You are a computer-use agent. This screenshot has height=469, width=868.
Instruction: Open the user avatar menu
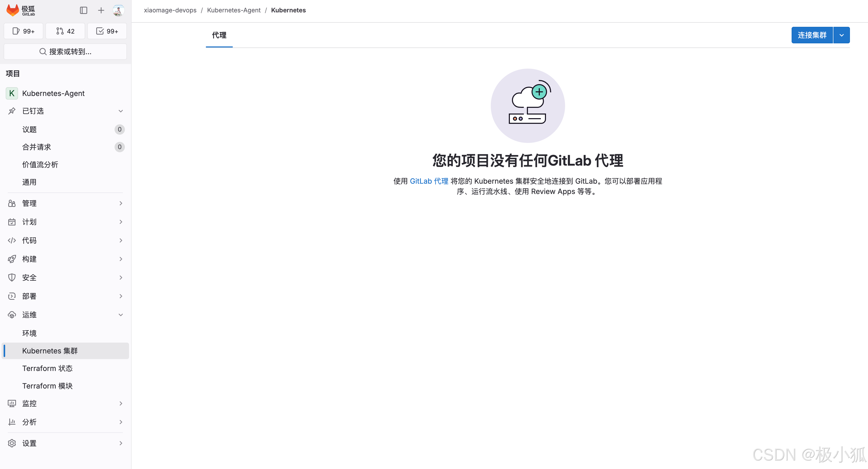point(118,10)
